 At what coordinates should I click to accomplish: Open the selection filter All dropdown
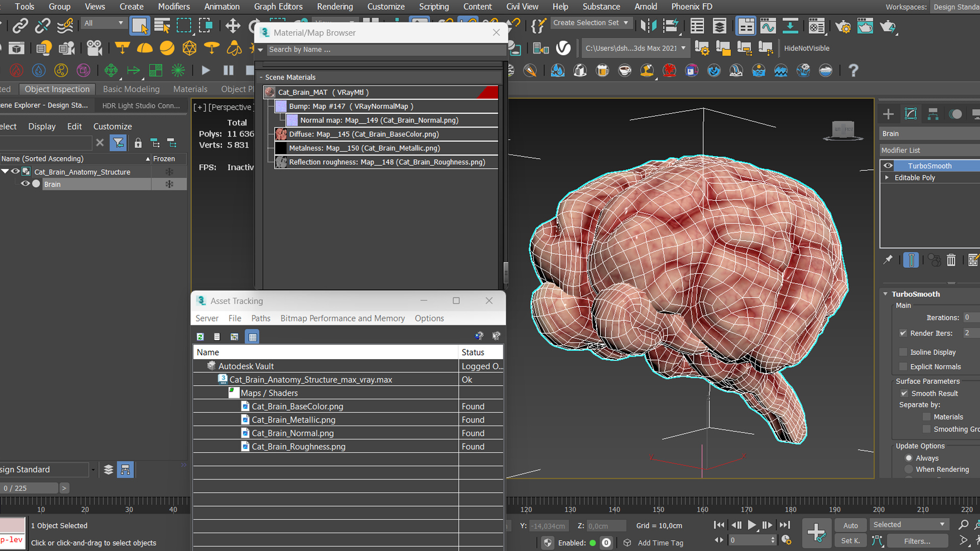[104, 23]
